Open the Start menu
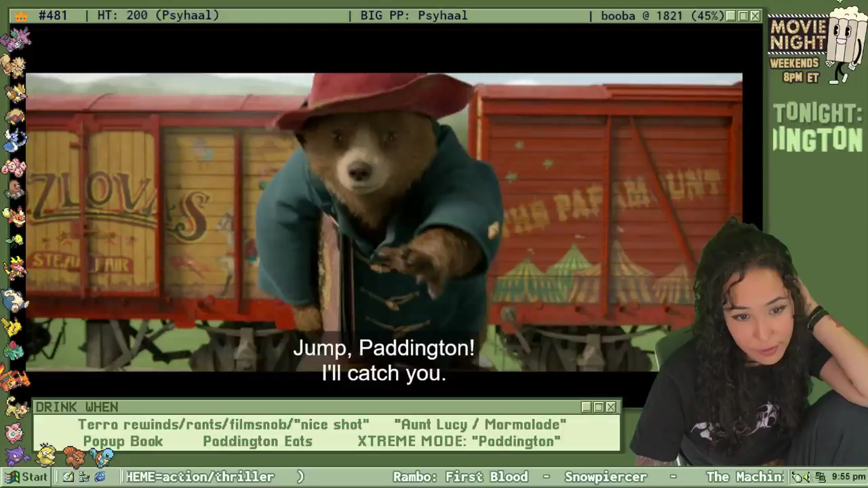Viewport: 868px width, 488px height. click(25, 477)
